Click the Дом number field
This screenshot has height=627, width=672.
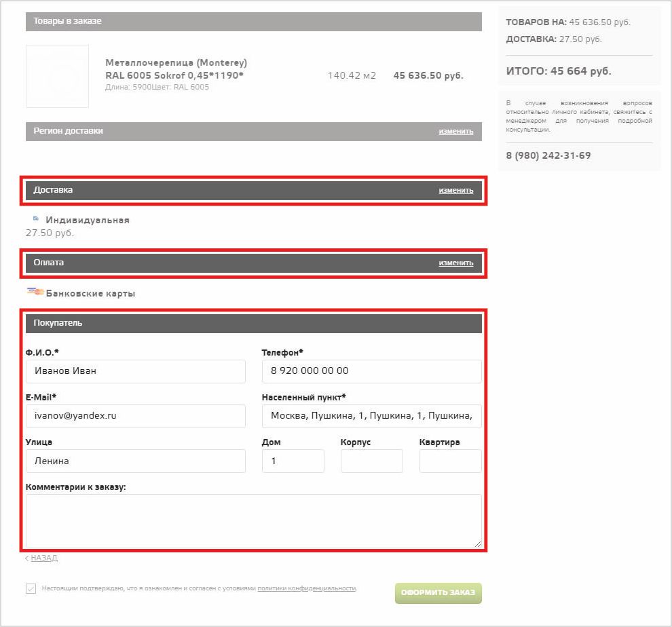tap(293, 461)
